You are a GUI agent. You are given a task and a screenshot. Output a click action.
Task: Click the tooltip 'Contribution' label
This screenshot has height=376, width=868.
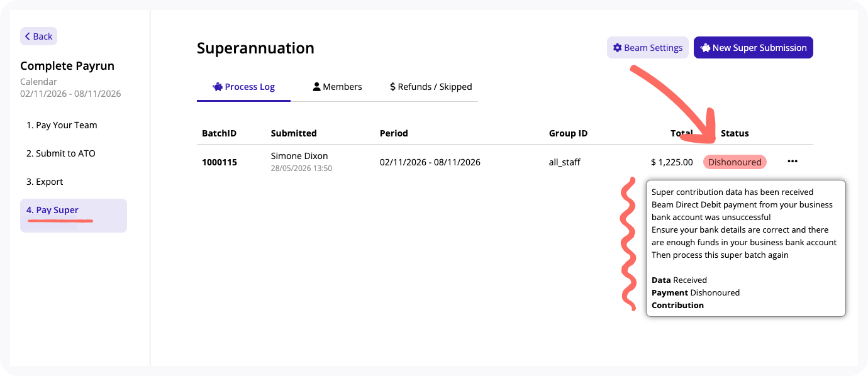tap(677, 305)
